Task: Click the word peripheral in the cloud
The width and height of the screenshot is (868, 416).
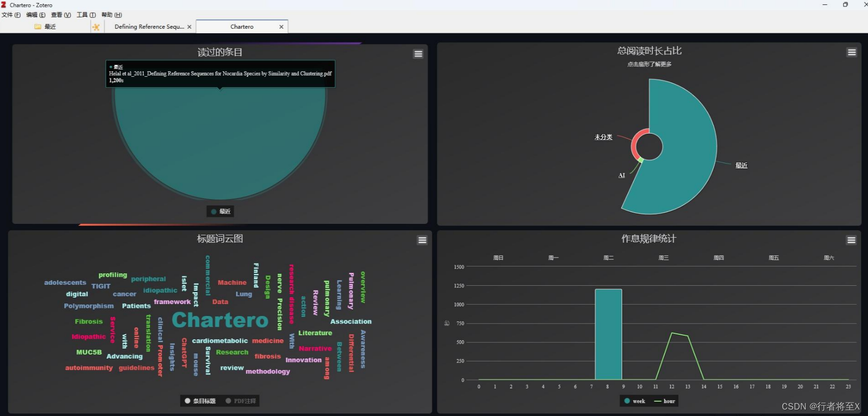Action: (x=148, y=279)
